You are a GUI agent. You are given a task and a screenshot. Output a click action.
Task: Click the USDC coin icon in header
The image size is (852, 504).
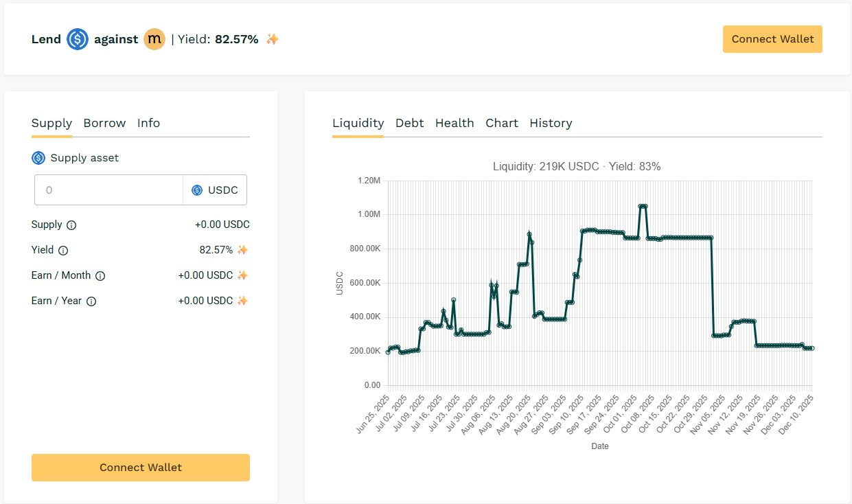(x=78, y=39)
